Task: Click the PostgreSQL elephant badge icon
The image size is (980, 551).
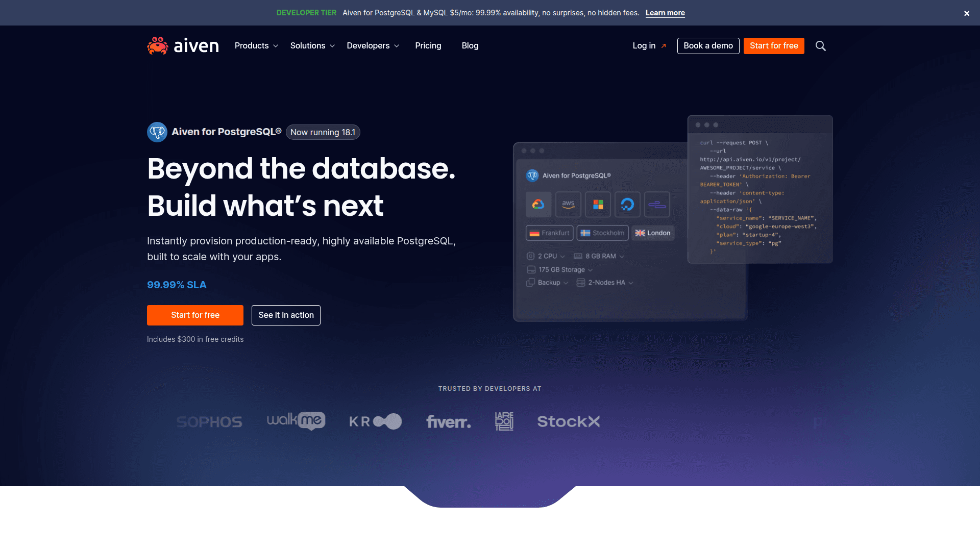Action: [157, 132]
